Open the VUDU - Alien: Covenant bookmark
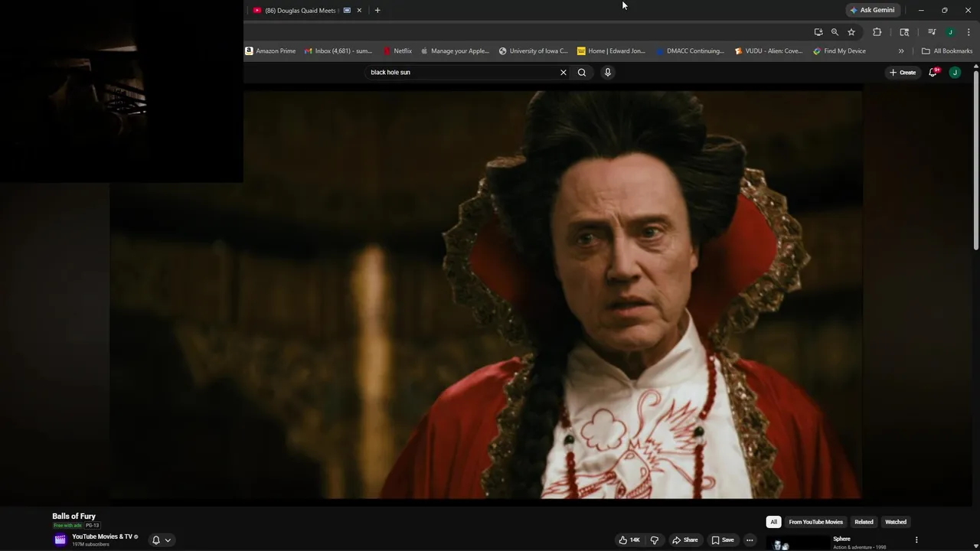The height and width of the screenshot is (551, 980). 769,51
